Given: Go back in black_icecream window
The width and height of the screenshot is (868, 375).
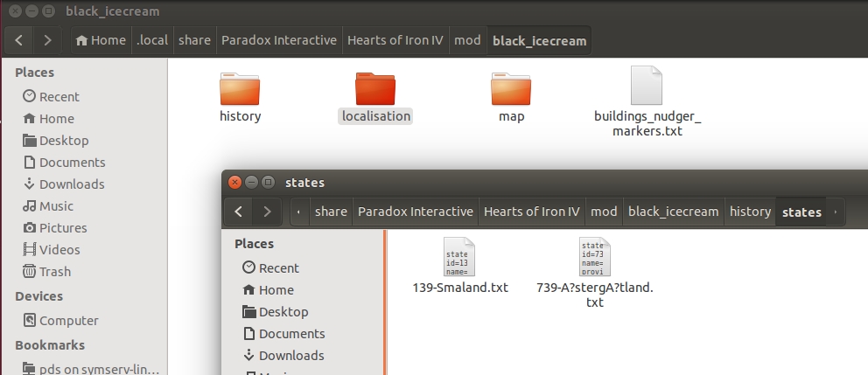Looking at the screenshot, I should click(x=19, y=40).
